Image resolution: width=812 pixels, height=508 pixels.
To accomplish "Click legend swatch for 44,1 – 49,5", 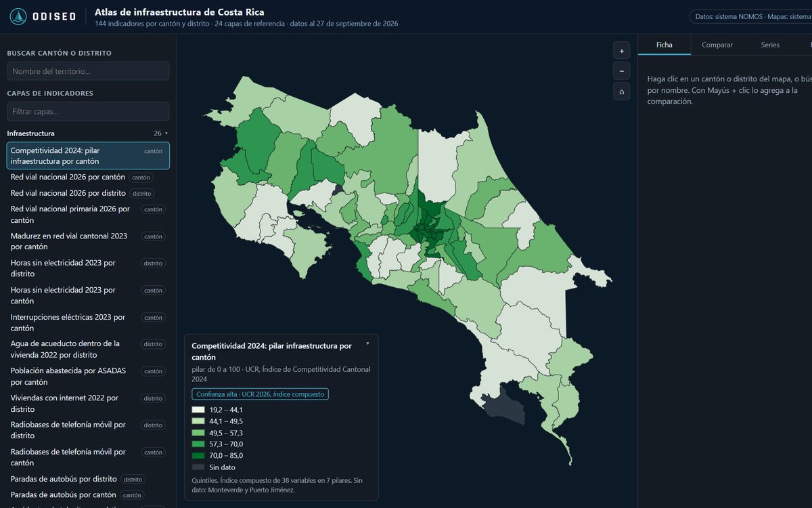I will pos(198,421).
